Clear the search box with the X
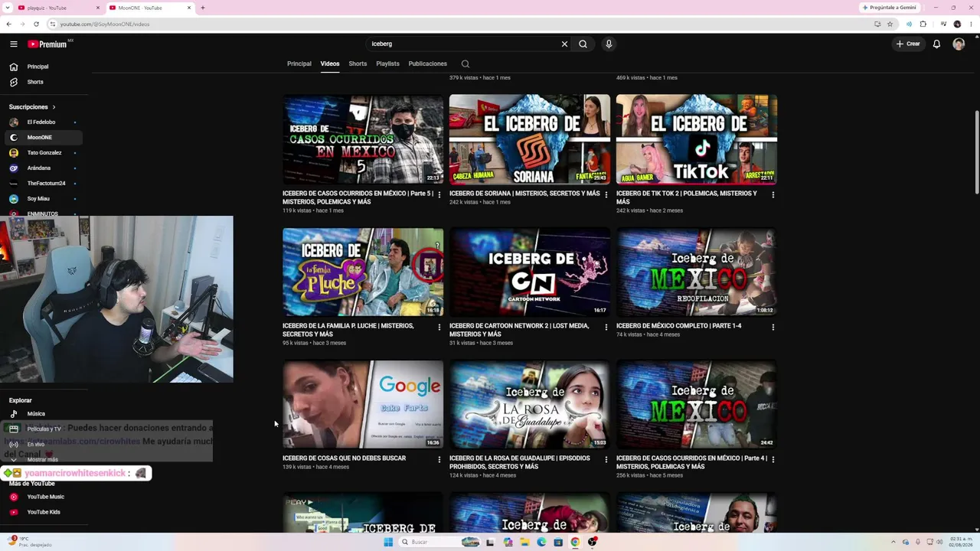980x551 pixels. pos(564,44)
